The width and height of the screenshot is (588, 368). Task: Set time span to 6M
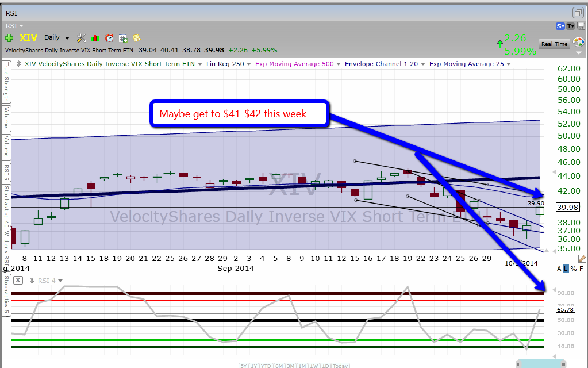279,366
